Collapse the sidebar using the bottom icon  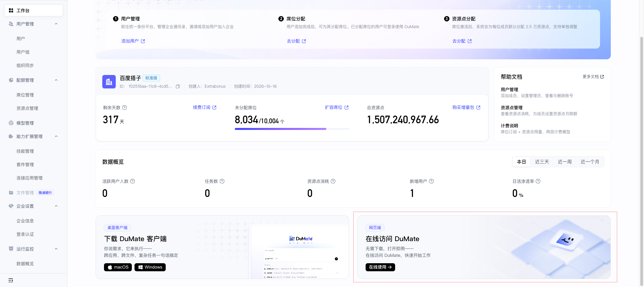tap(11, 280)
